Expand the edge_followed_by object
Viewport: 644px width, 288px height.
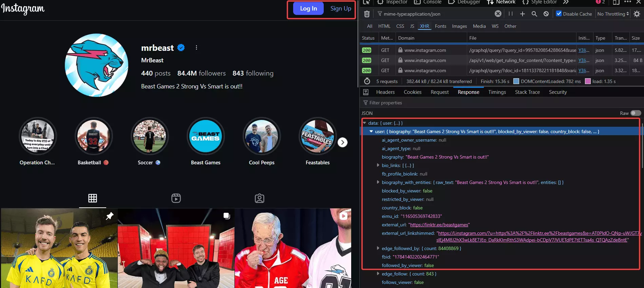[378, 248]
